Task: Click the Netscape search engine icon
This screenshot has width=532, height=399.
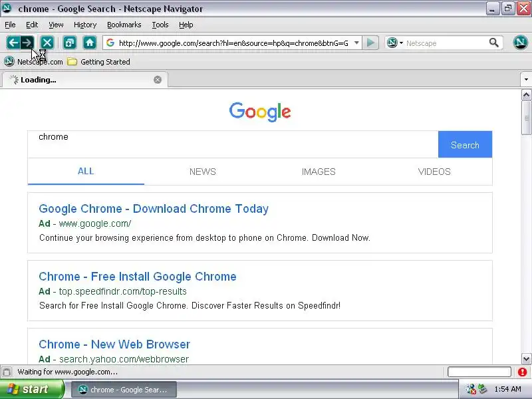Action: click(x=392, y=43)
